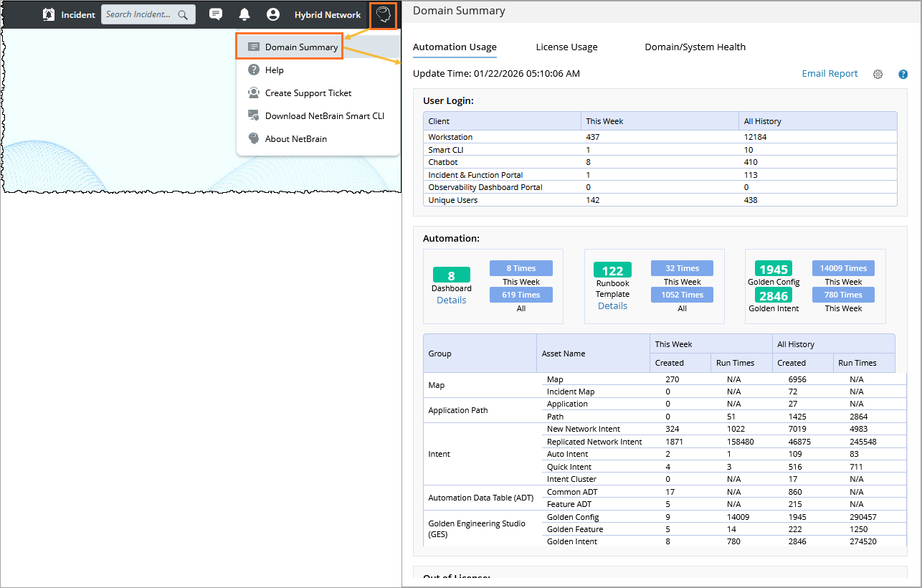Open the user account profile icon
Screen dimensions: 922x588
click(272, 14)
